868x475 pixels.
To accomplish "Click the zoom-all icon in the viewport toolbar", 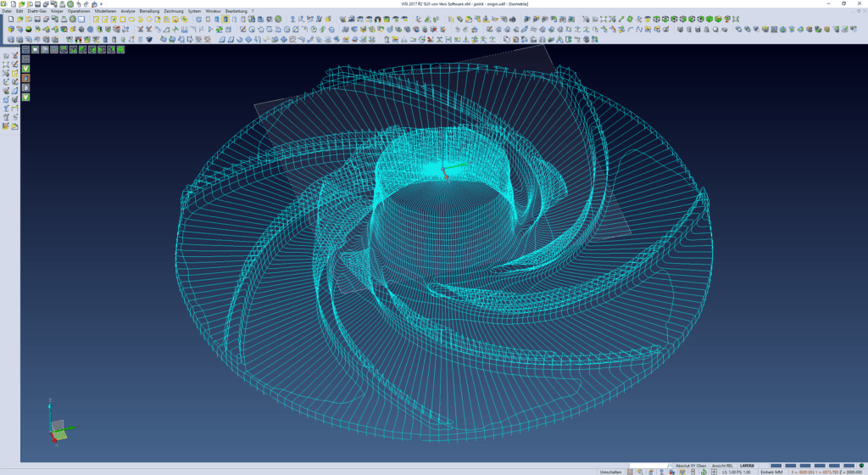I will point(36,49).
